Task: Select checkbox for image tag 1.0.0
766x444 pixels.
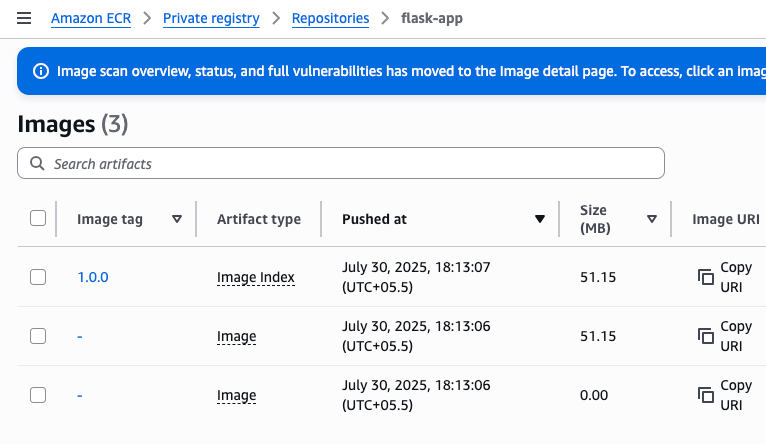Action: (x=38, y=277)
